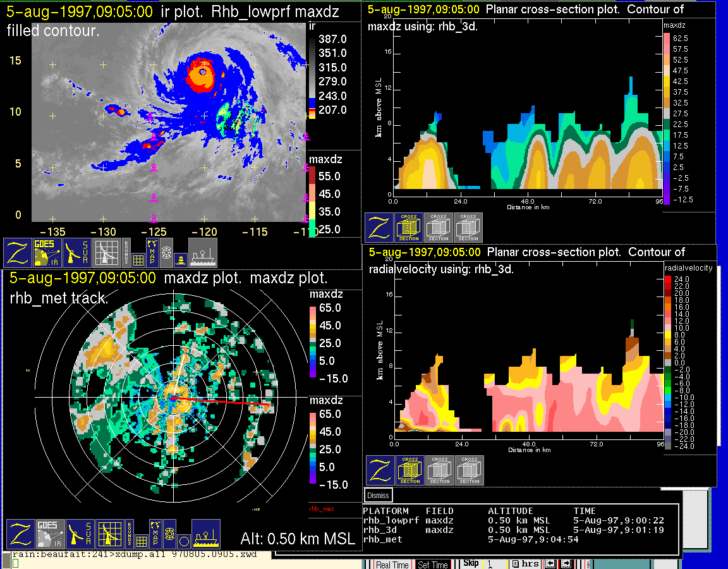Click the yellow ship track icon under the maxdz plot

(205, 534)
